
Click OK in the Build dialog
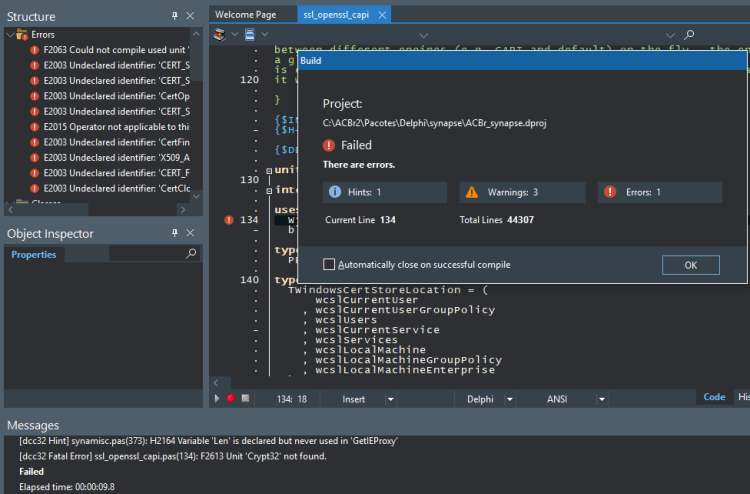tap(690, 265)
